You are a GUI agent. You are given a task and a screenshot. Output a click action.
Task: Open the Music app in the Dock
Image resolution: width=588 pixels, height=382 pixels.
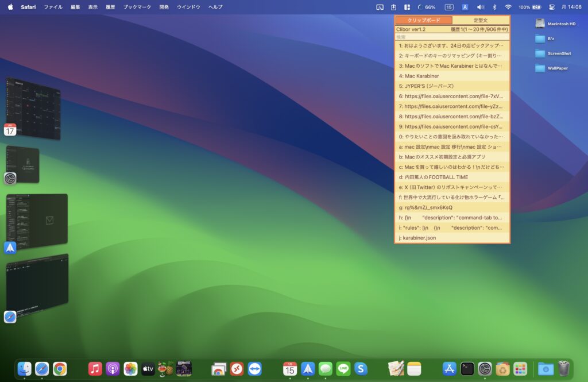click(x=95, y=369)
